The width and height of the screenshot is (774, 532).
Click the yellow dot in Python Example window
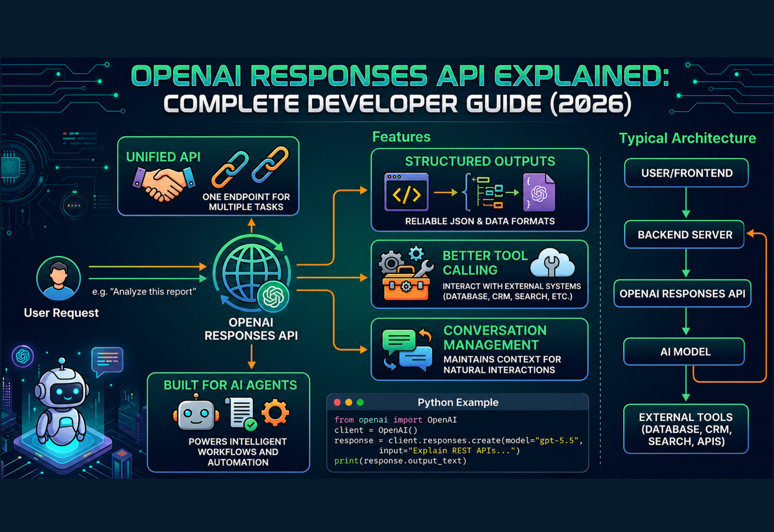pyautogui.click(x=349, y=402)
